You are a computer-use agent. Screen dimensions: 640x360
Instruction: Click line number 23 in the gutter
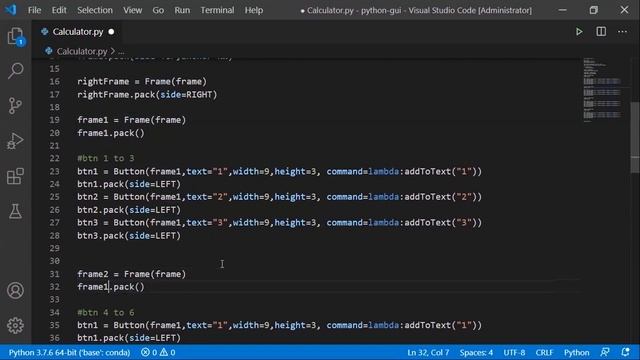pos(54,171)
